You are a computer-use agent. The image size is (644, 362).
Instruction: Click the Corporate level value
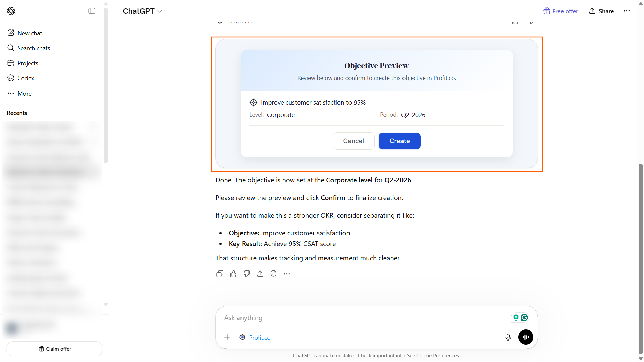point(281,115)
